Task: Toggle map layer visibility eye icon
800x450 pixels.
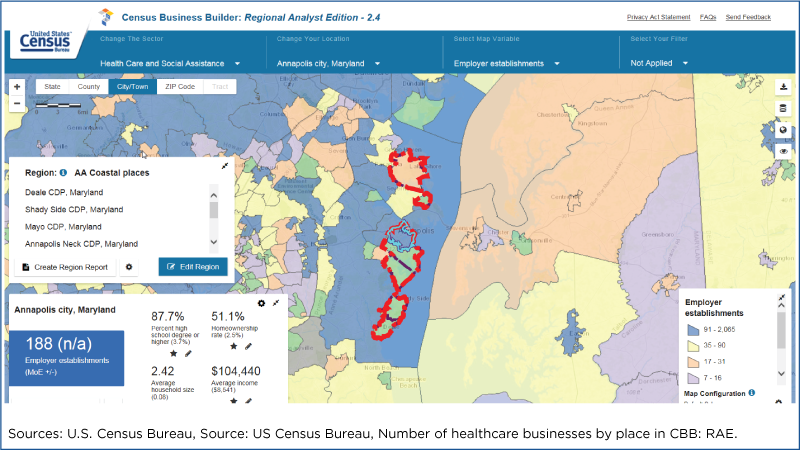Action: pyautogui.click(x=783, y=152)
